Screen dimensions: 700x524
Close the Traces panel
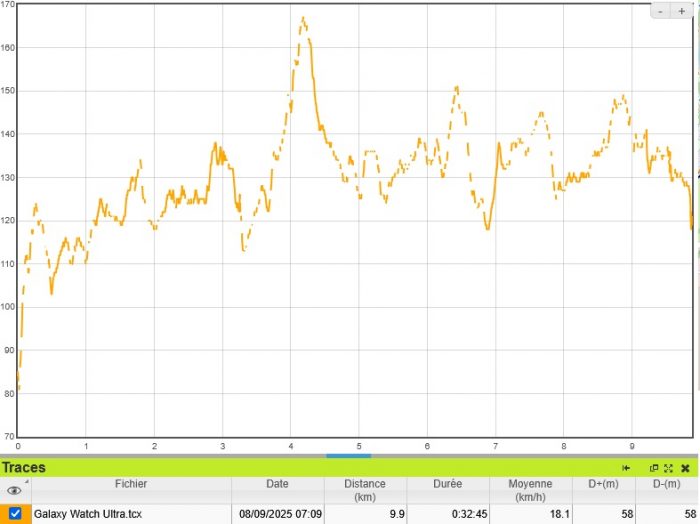coord(685,468)
